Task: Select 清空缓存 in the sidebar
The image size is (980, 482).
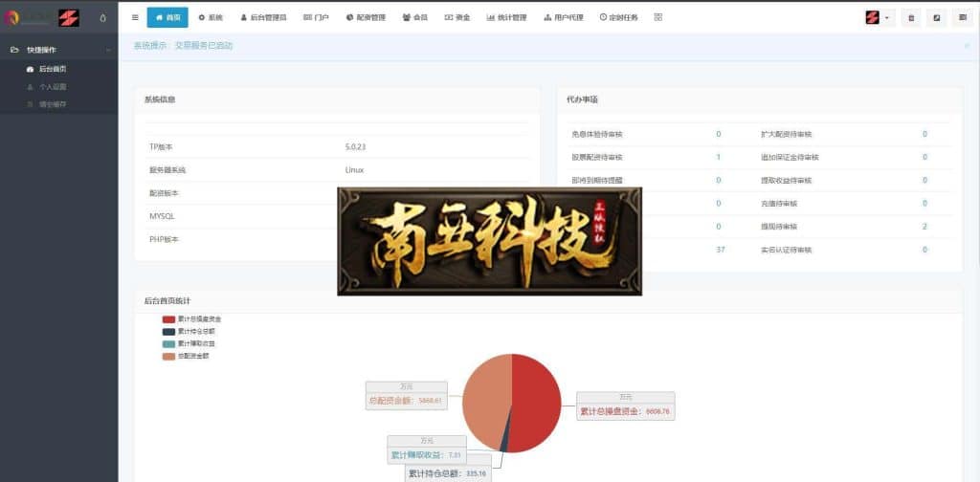Action: click(53, 104)
